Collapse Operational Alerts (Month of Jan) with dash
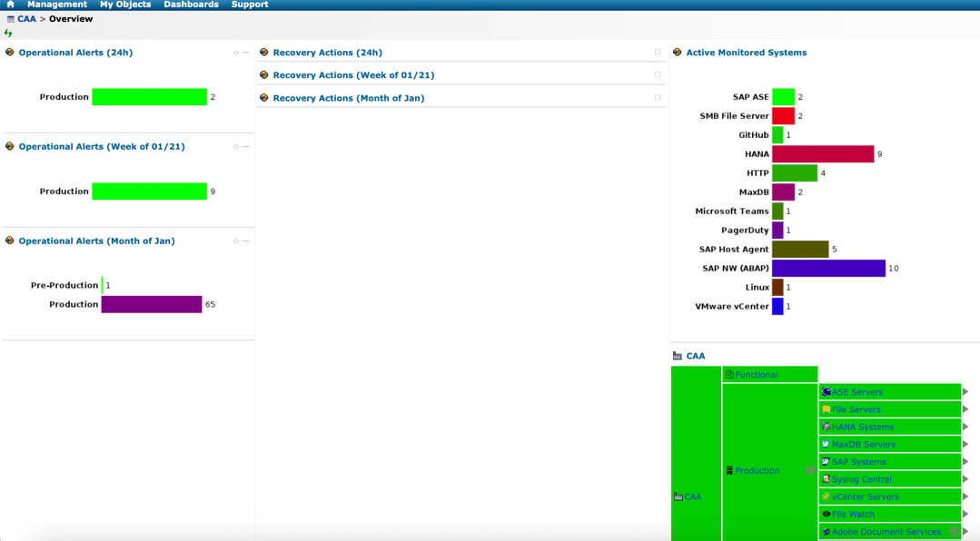The width and height of the screenshot is (980, 541). coord(246,241)
